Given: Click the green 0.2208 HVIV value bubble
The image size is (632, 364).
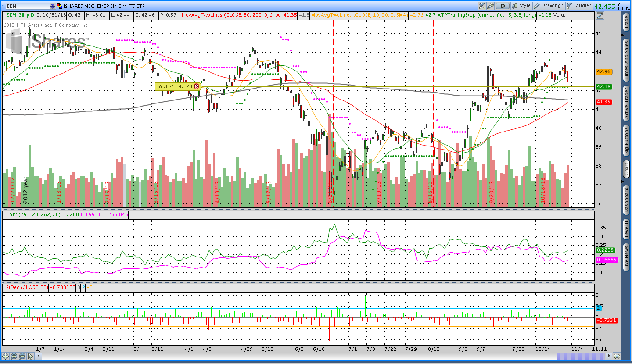Looking at the screenshot, I should click(x=606, y=250).
